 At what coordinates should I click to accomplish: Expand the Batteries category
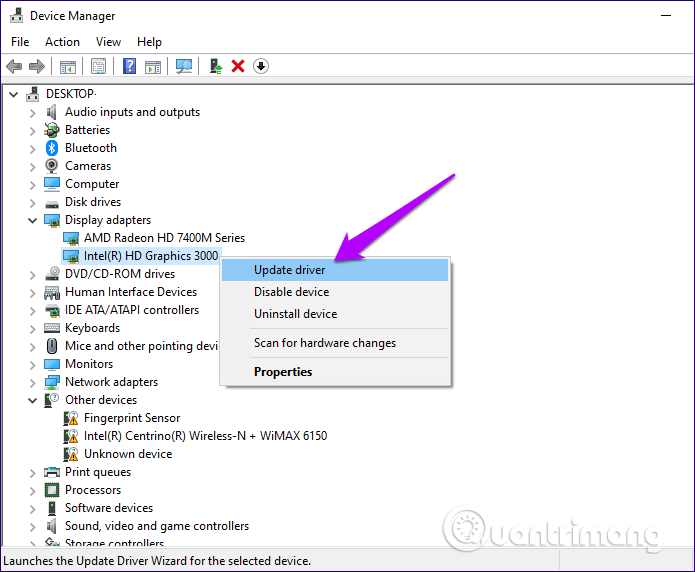32,131
